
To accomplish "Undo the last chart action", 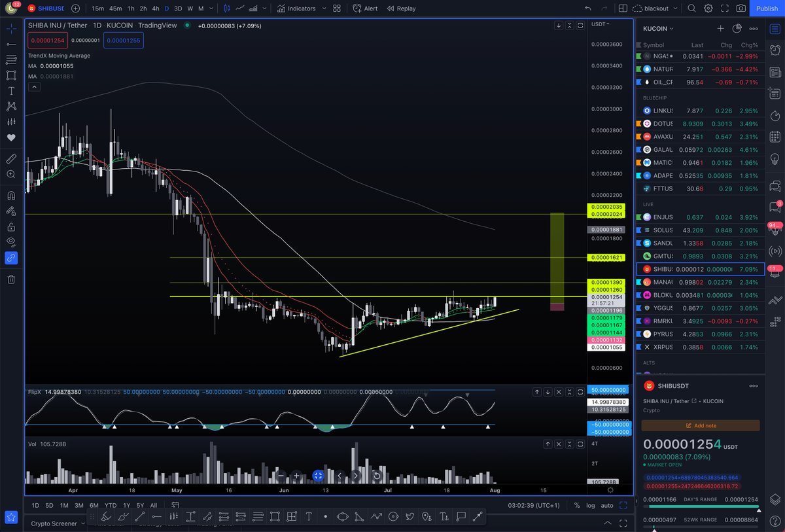I will tap(587, 9).
